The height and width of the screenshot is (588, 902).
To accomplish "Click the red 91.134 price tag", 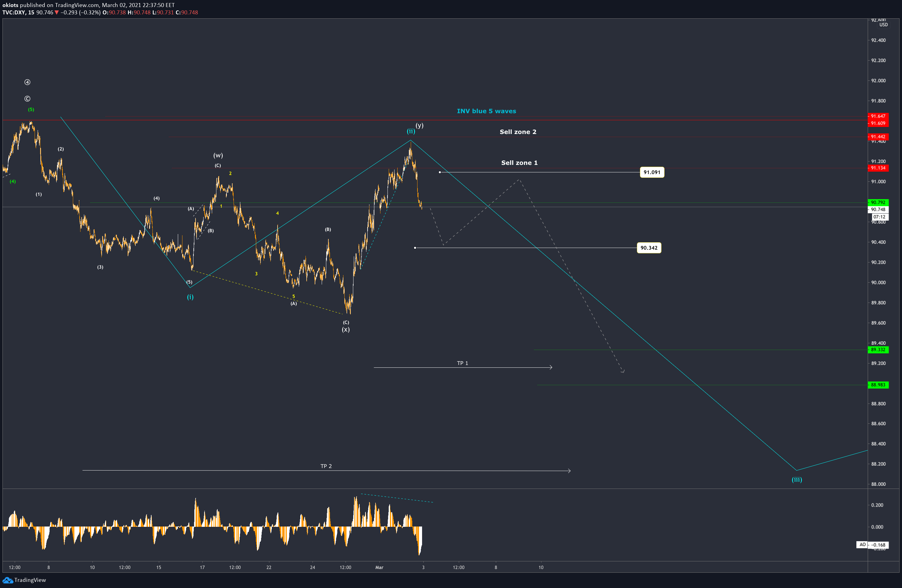I will click(878, 168).
